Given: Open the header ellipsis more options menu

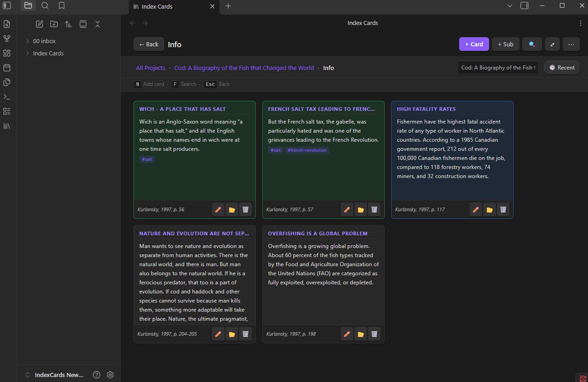Looking at the screenshot, I should click(571, 44).
